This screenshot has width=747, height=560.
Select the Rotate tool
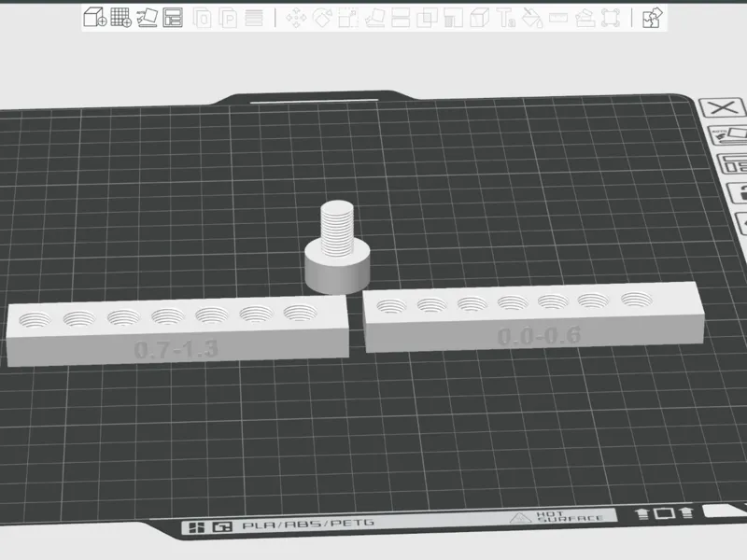[322, 18]
